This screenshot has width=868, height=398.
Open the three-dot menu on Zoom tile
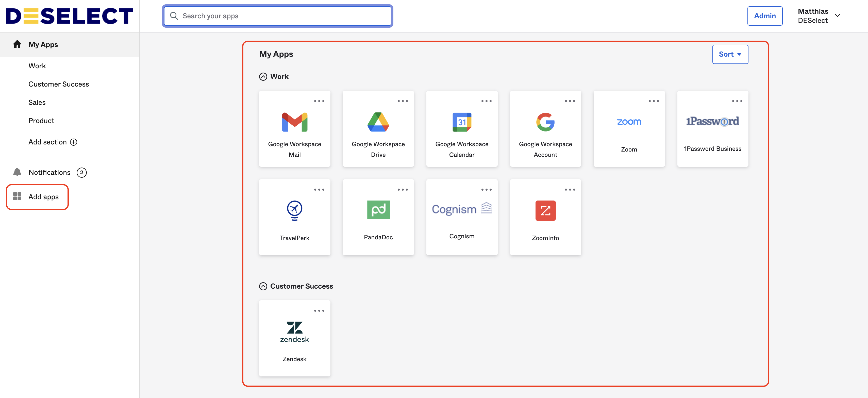pyautogui.click(x=653, y=101)
